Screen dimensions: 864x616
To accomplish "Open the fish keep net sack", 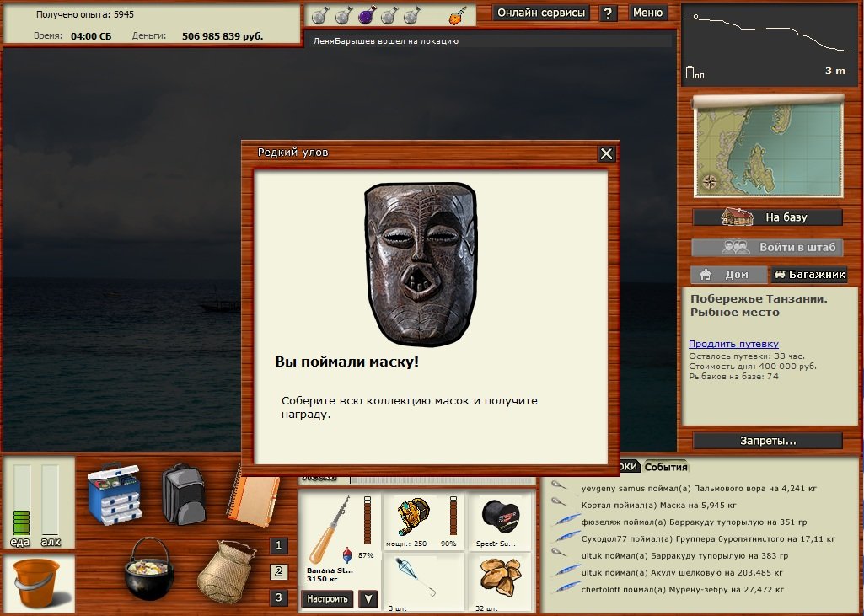I will point(227,572).
